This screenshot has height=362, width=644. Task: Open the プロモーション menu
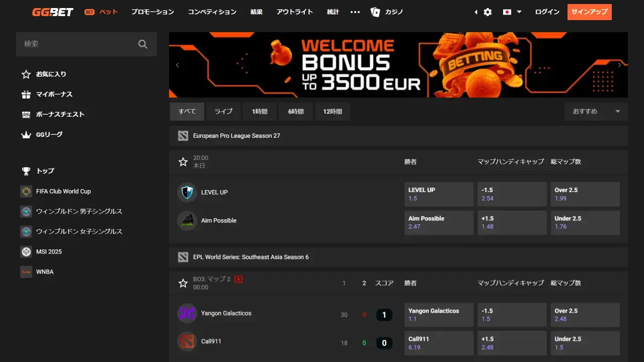152,12
